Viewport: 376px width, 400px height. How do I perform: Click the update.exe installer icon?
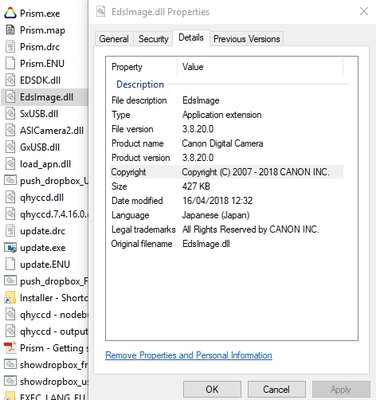pos(10,248)
